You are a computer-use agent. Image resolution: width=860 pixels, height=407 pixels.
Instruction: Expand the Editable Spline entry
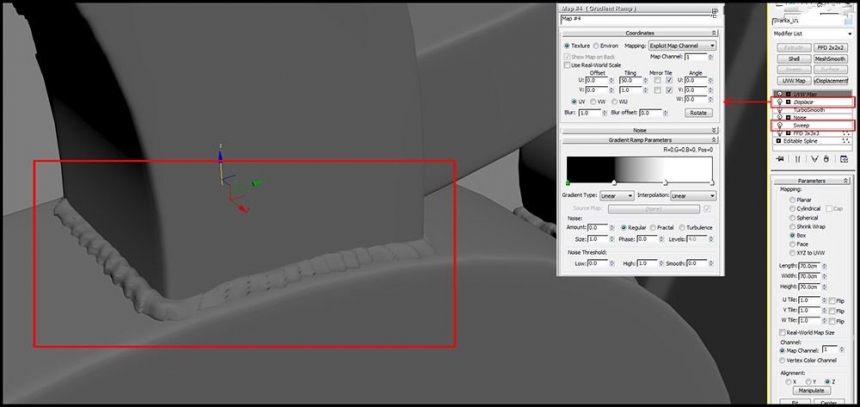click(x=779, y=141)
